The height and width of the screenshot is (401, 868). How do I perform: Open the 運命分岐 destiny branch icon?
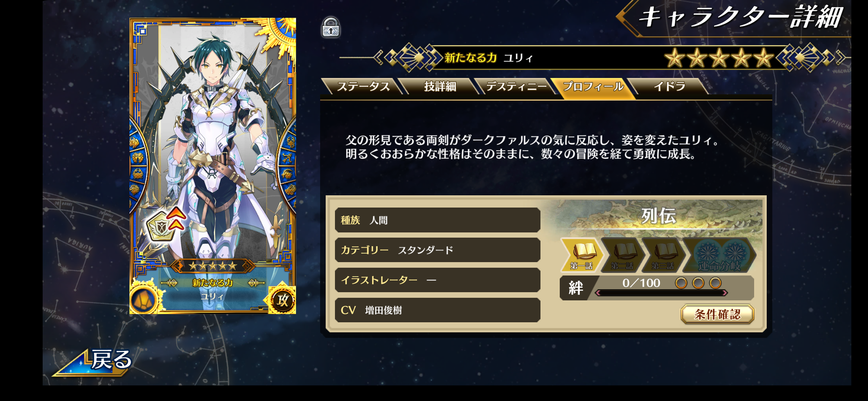(720, 255)
